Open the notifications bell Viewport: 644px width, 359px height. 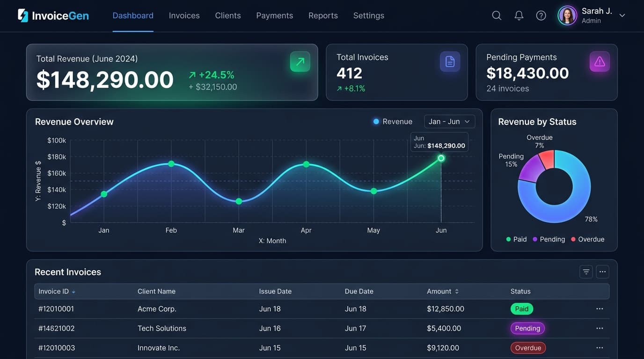tap(519, 15)
